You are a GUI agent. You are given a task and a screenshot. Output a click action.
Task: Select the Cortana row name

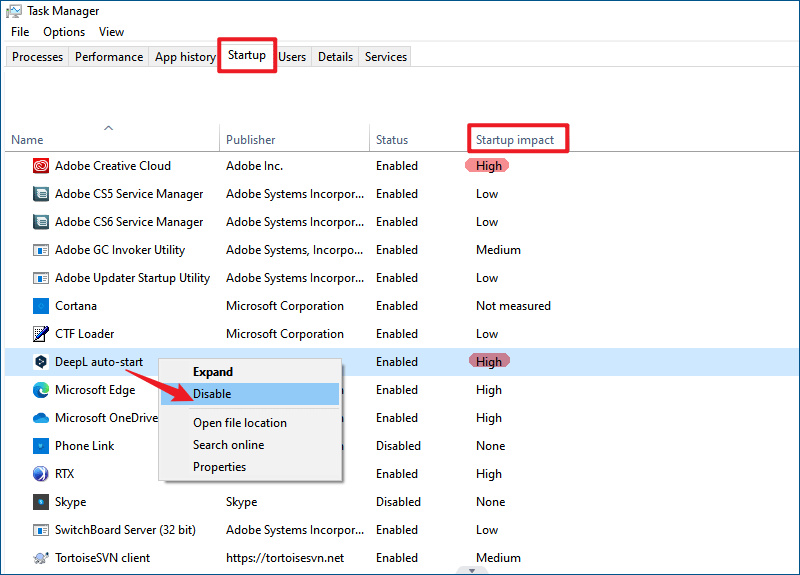click(x=76, y=306)
